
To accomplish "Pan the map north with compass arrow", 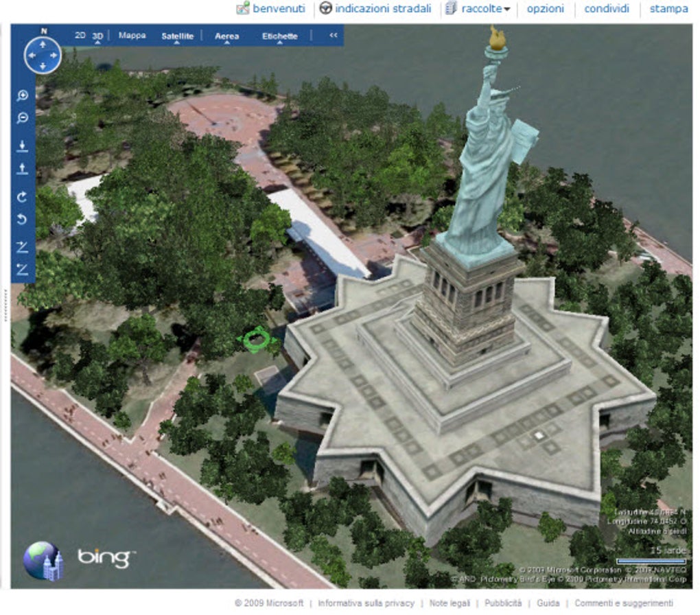I will pyautogui.click(x=43, y=45).
